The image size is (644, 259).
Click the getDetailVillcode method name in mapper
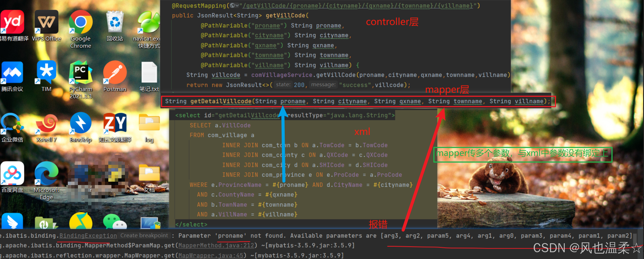[x=221, y=101]
